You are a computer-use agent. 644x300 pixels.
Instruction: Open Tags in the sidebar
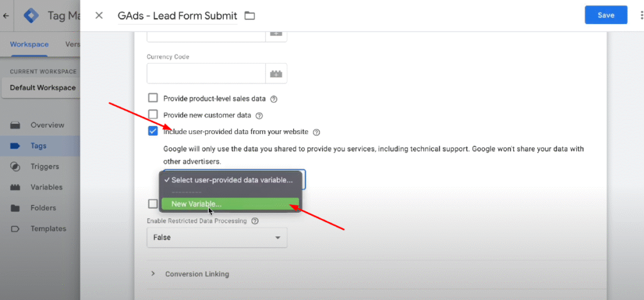click(38, 145)
